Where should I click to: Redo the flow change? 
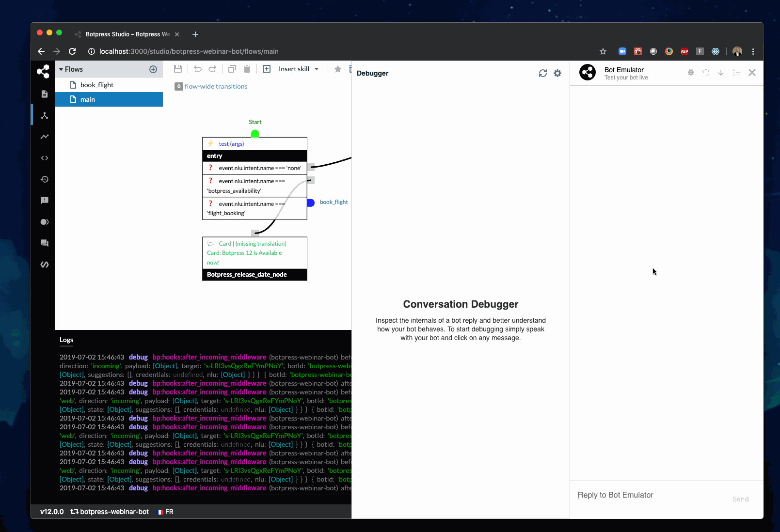(212, 69)
